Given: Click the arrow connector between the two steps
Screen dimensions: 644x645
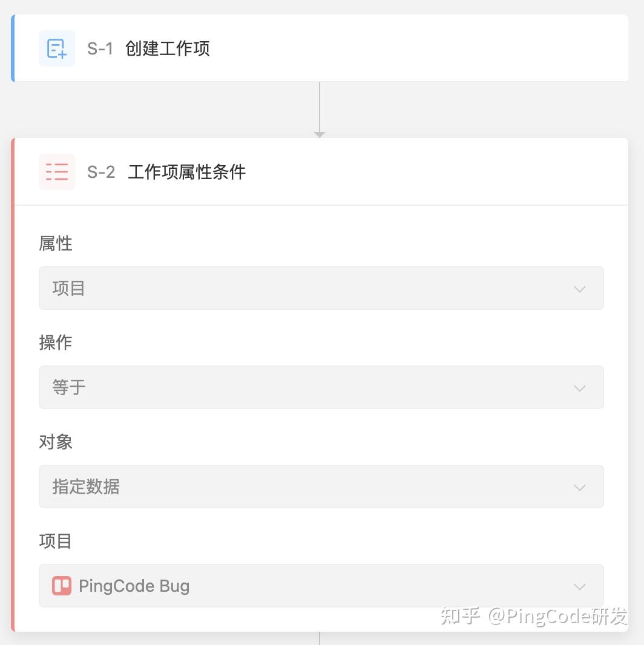Looking at the screenshot, I should 319,109.
